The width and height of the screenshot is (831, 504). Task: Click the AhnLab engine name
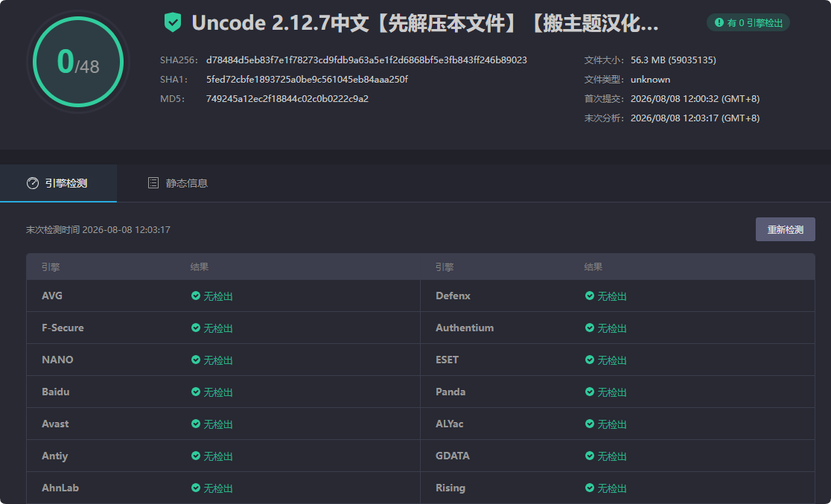point(60,488)
